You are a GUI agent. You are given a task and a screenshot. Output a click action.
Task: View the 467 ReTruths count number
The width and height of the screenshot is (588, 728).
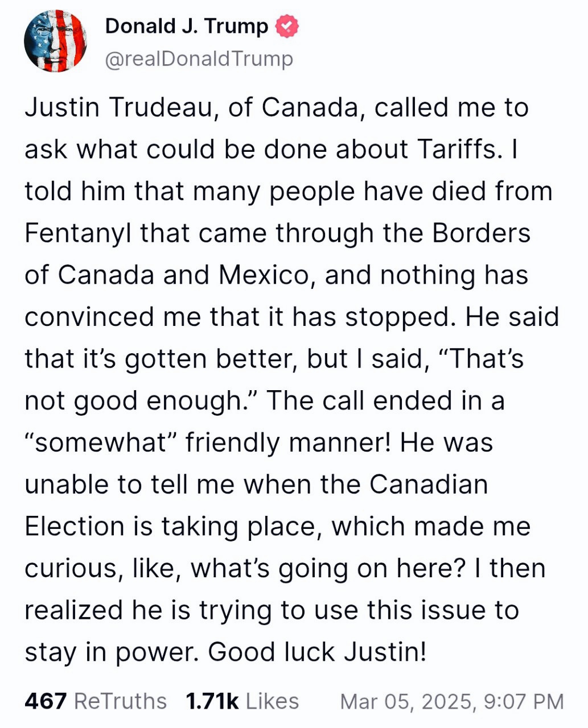point(46,701)
